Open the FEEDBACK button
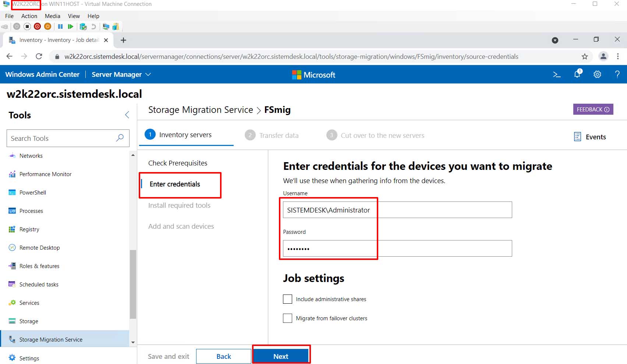Viewport: 627px width, 364px height. click(593, 109)
